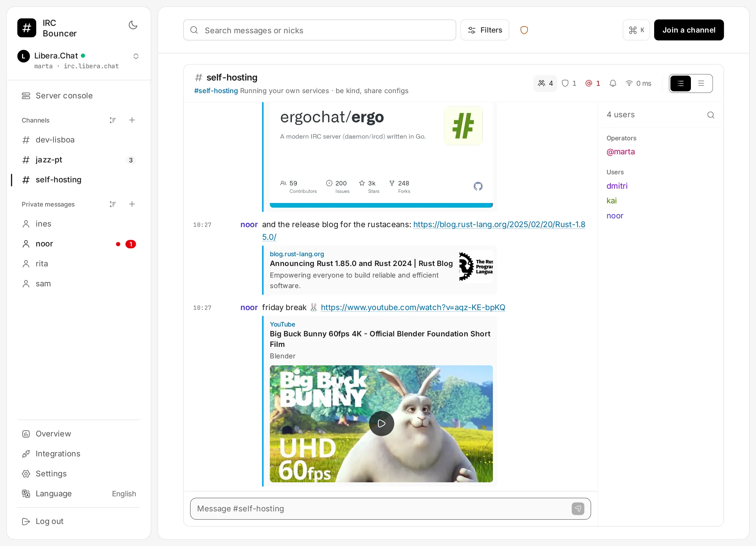Play the Big Buck Bunny video
The height and width of the screenshot is (546, 756).
pyautogui.click(x=381, y=423)
